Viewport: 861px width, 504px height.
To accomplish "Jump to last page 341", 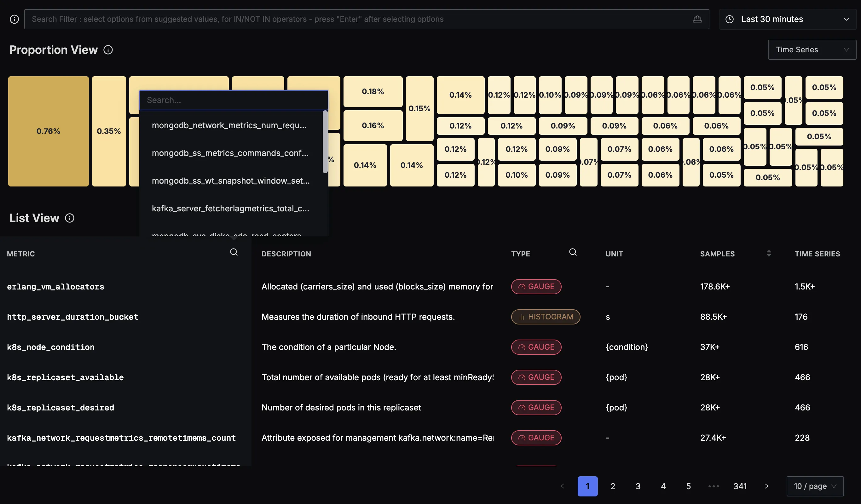I will coord(740,486).
